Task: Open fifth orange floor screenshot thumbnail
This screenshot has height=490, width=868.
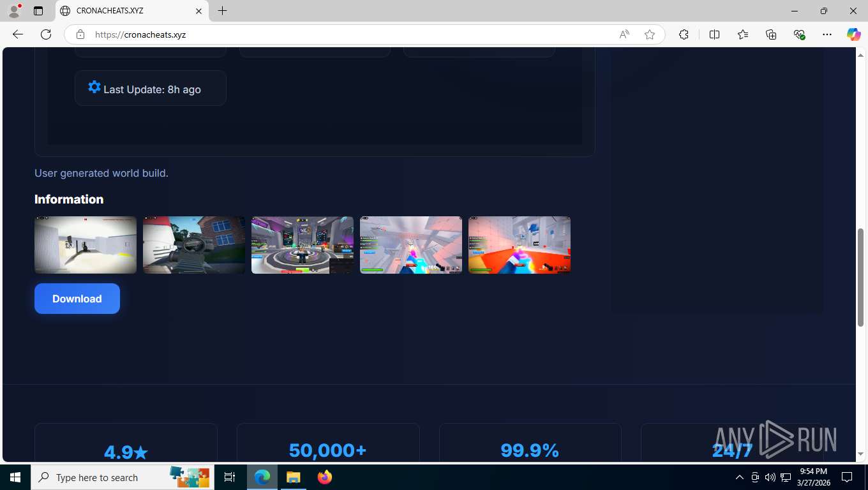Action: [x=520, y=245]
